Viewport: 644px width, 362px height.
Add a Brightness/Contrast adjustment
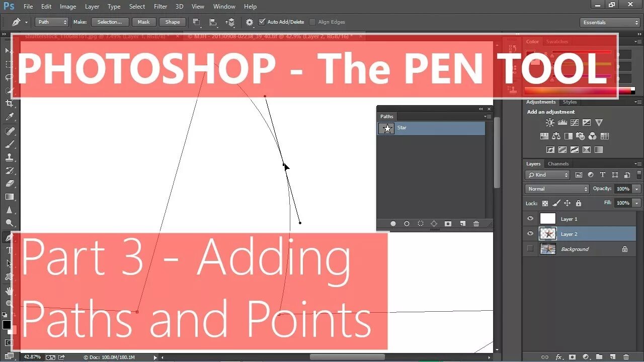click(550, 122)
